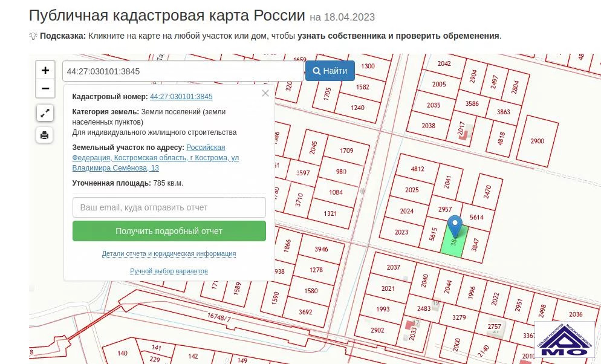Click Получить подробный отчет button
Image resolution: width=601 pixels, height=364 pixels.
pos(169,231)
